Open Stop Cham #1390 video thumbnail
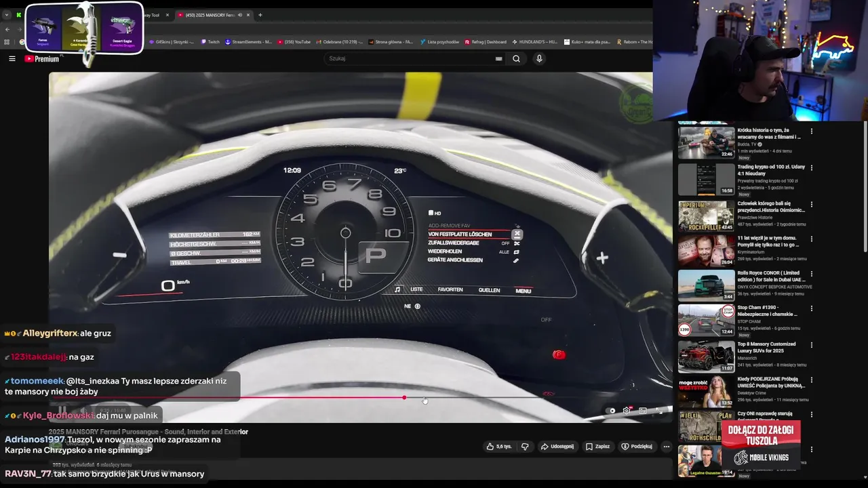This screenshot has width=868, height=488. point(706,321)
